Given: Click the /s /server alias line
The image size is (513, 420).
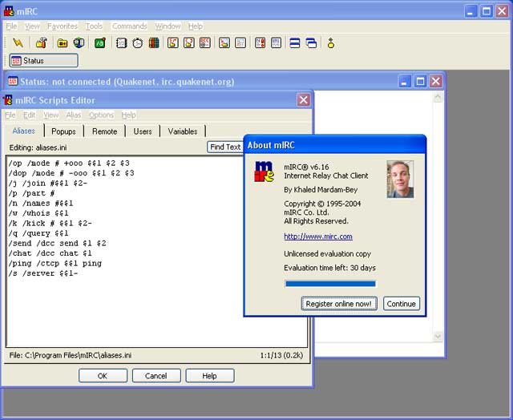Looking at the screenshot, I should (43, 273).
